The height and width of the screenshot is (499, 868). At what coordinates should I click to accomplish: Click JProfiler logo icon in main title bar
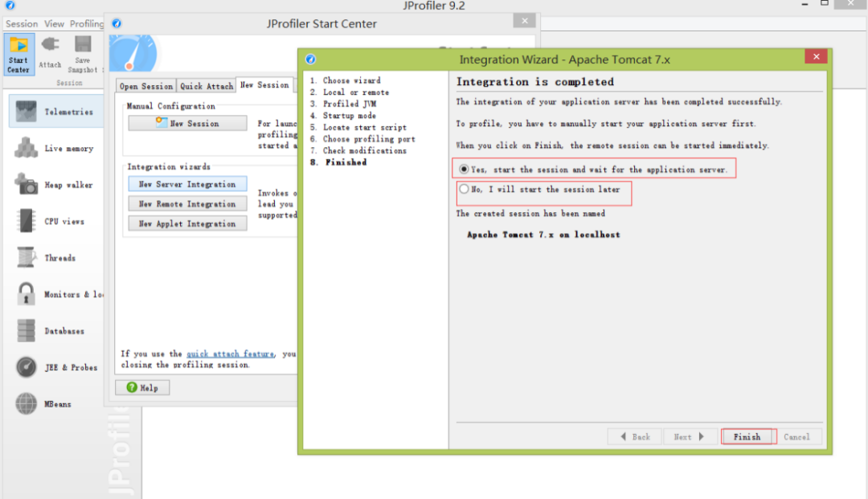coord(10,6)
